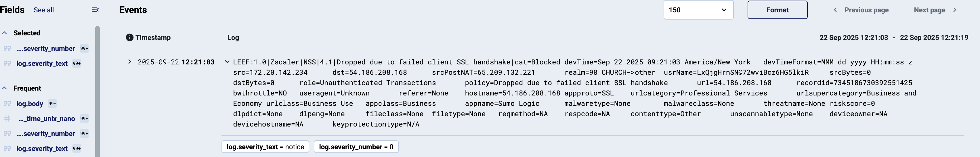Click string-type icon beside log.body field
This screenshot has height=157, width=980.
click(x=7, y=104)
